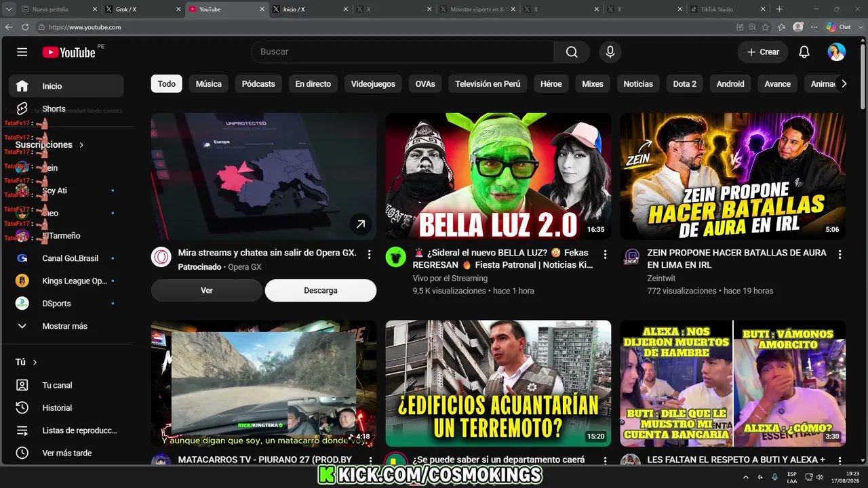Open a new browser tab

[x=779, y=9]
